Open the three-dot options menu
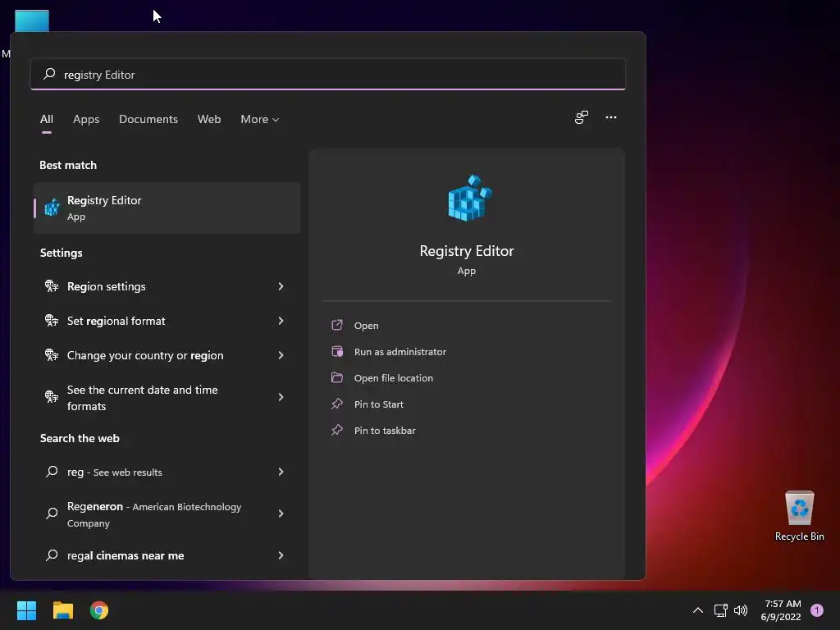 (x=610, y=117)
